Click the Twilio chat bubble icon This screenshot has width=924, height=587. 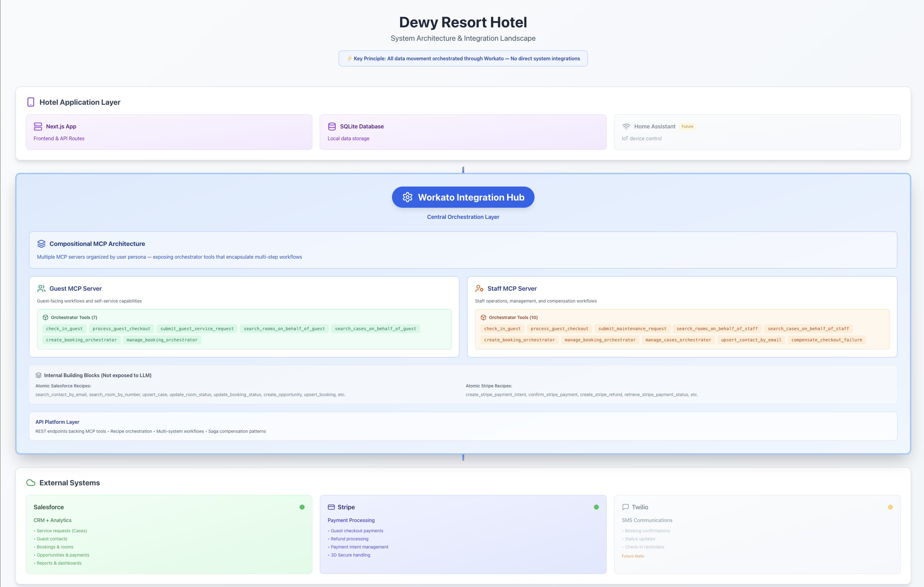625,507
